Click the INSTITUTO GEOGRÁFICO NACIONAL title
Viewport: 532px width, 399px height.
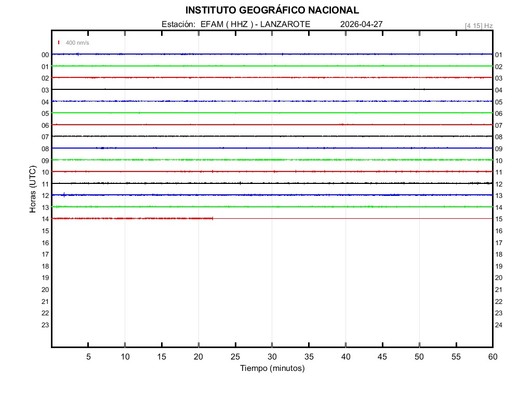tap(272, 10)
